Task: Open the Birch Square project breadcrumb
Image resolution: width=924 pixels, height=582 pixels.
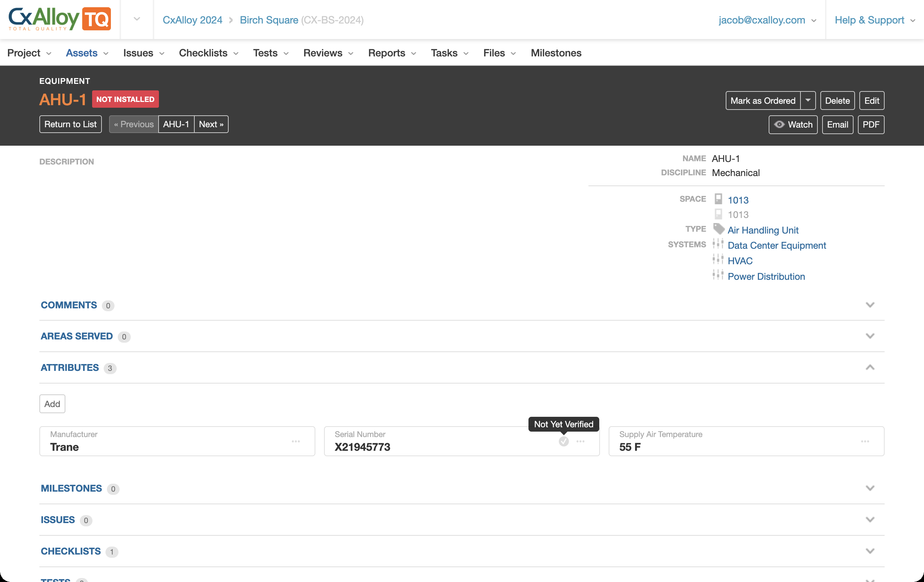Action: tap(269, 20)
